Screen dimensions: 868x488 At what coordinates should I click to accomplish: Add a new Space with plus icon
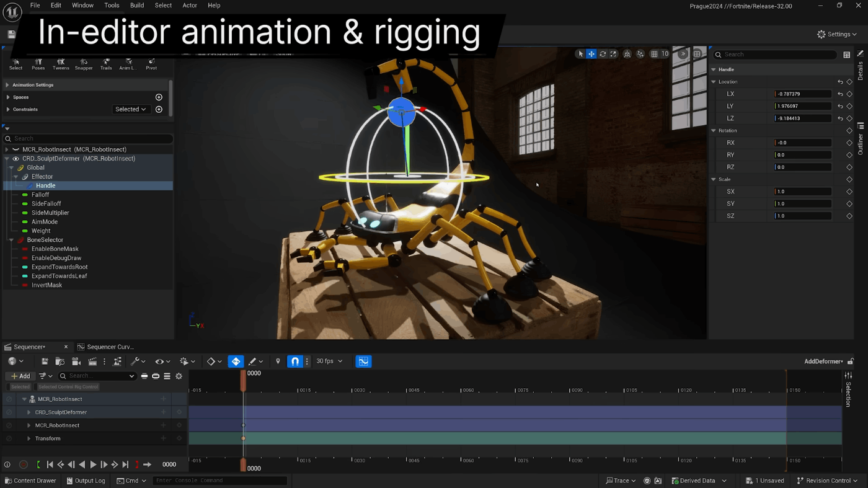(x=159, y=97)
